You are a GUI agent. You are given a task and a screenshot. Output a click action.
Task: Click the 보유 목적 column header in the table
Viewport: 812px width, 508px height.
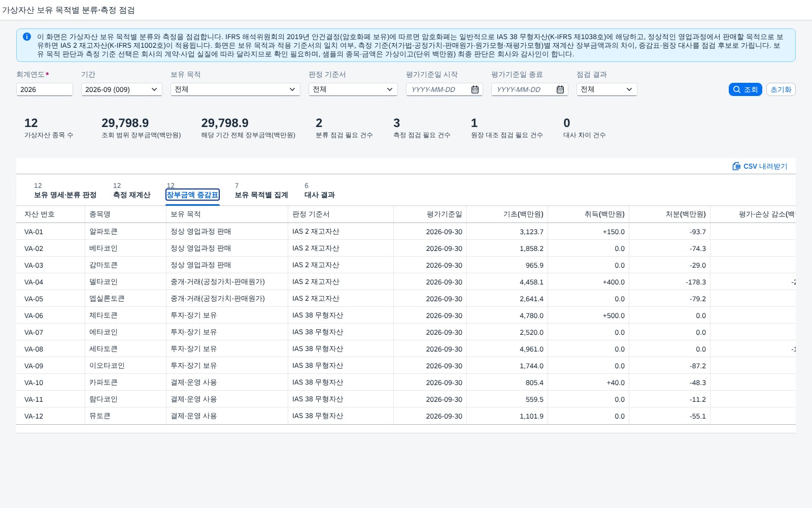[x=227, y=214]
